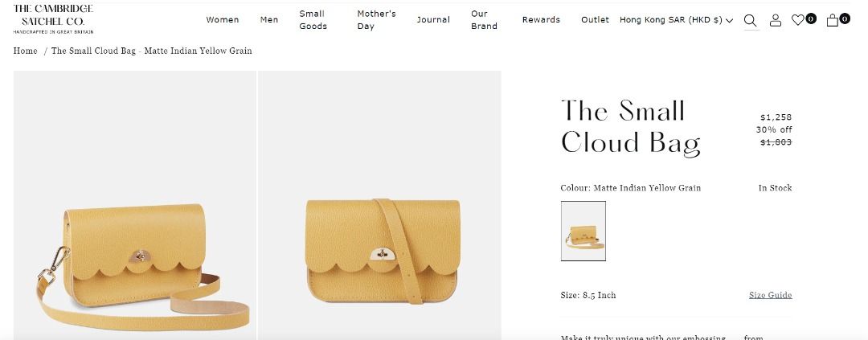
Task: Open the Journal page
Action: pos(433,20)
